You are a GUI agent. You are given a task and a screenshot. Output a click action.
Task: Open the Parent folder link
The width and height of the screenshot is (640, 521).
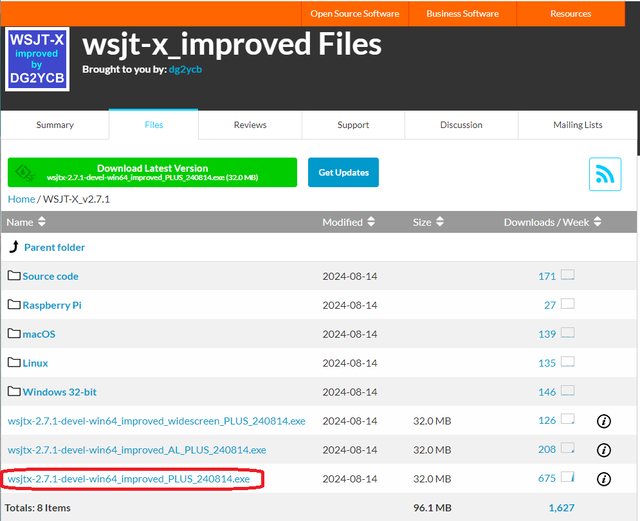54,247
